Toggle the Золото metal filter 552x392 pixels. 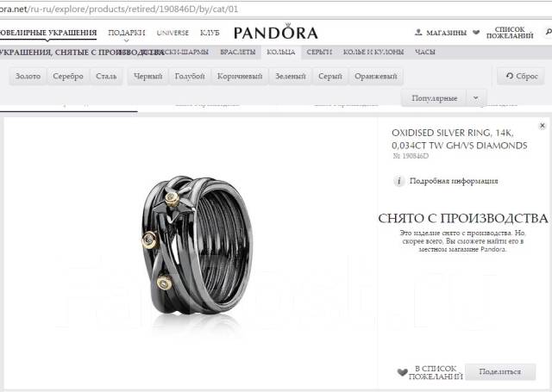tap(28, 77)
